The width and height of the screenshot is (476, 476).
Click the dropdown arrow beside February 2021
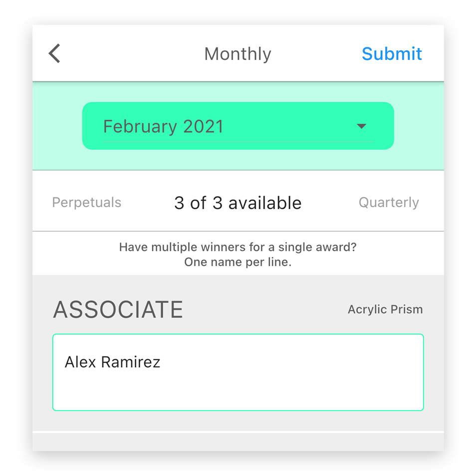[x=361, y=126]
